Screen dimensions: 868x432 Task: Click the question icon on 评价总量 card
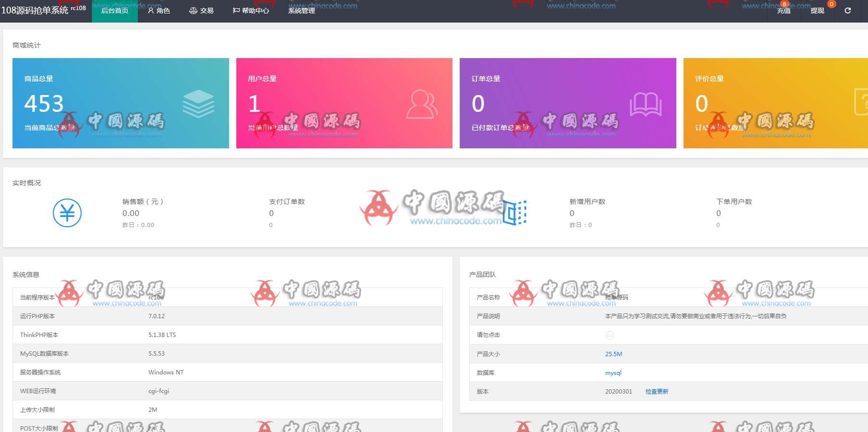(861, 102)
